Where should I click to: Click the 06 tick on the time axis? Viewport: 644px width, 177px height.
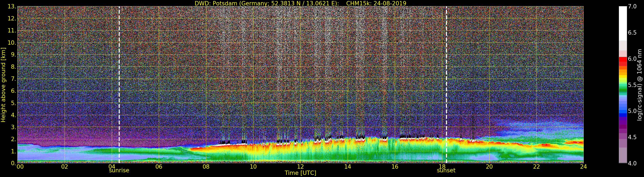tap(159, 167)
